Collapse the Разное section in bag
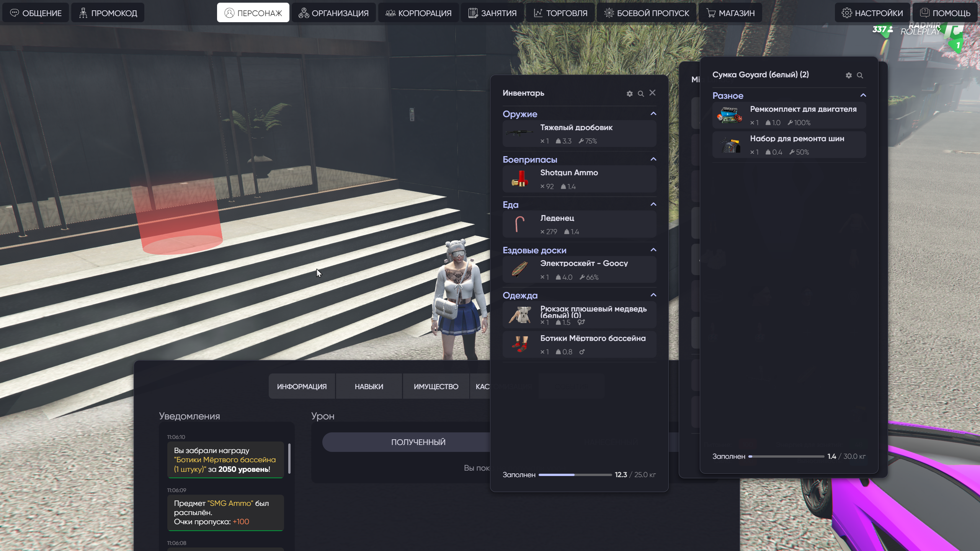 click(x=863, y=95)
